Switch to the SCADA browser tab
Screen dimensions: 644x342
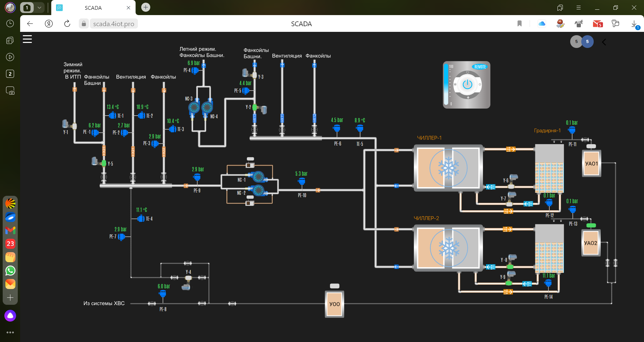tap(93, 8)
